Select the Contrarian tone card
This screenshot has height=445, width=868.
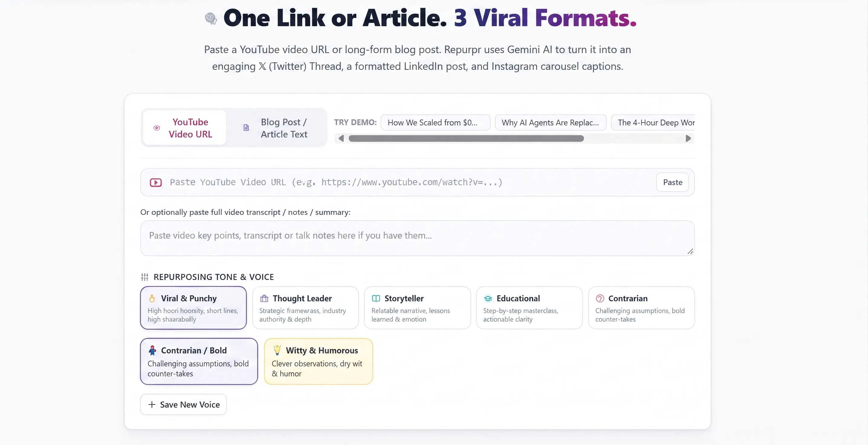[x=641, y=307]
